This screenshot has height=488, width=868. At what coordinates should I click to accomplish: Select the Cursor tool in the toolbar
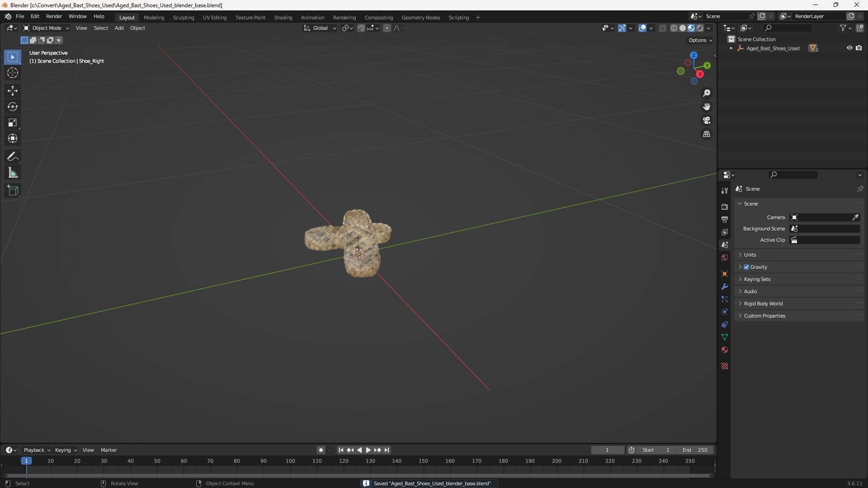click(13, 73)
